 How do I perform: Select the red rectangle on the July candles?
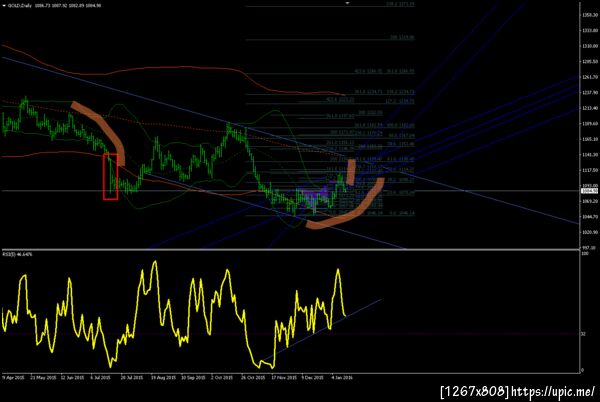(110, 176)
